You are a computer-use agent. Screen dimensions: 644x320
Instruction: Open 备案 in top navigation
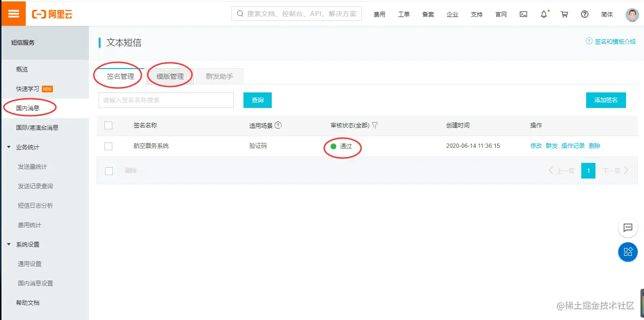click(x=428, y=15)
